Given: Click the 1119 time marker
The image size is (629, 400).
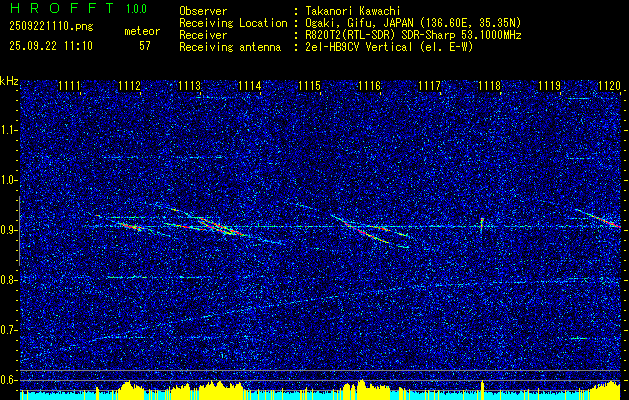Looking at the screenshot, I should (550, 85).
